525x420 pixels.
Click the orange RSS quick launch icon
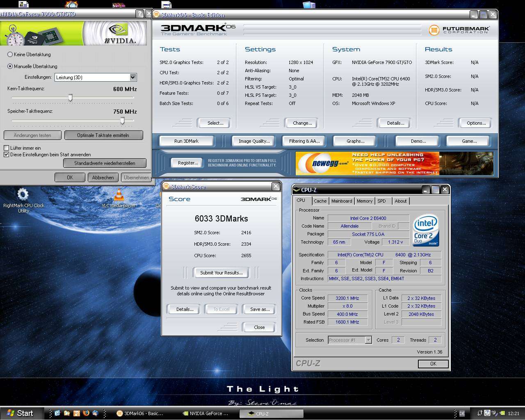point(76,413)
